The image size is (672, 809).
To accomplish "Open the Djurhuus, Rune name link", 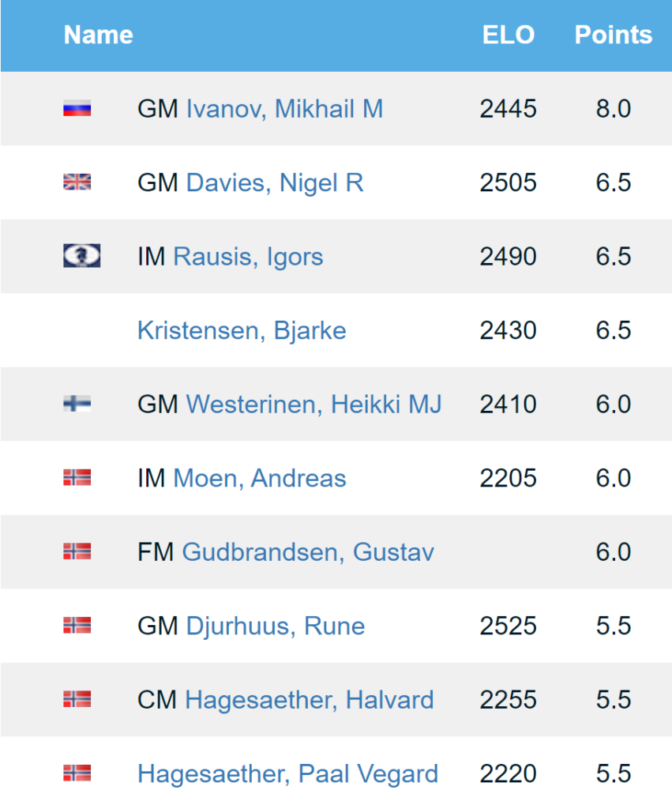I will pyautogui.click(x=275, y=626).
